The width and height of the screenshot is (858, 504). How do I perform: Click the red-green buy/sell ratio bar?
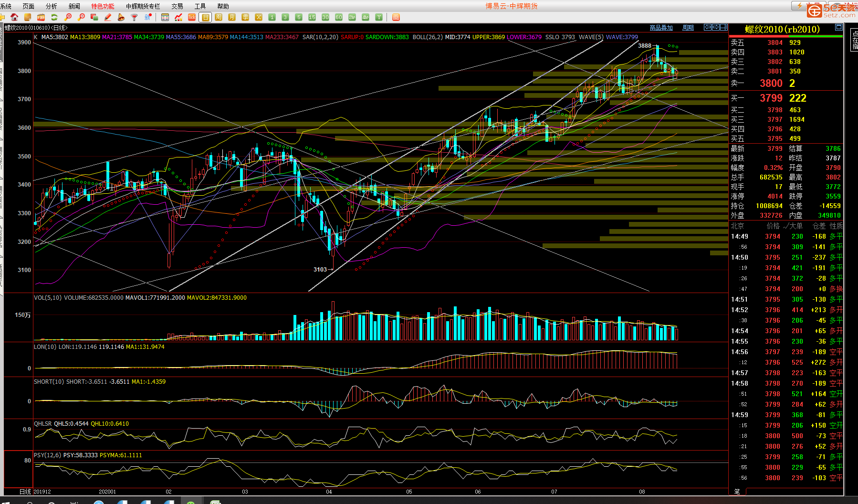click(x=786, y=37)
